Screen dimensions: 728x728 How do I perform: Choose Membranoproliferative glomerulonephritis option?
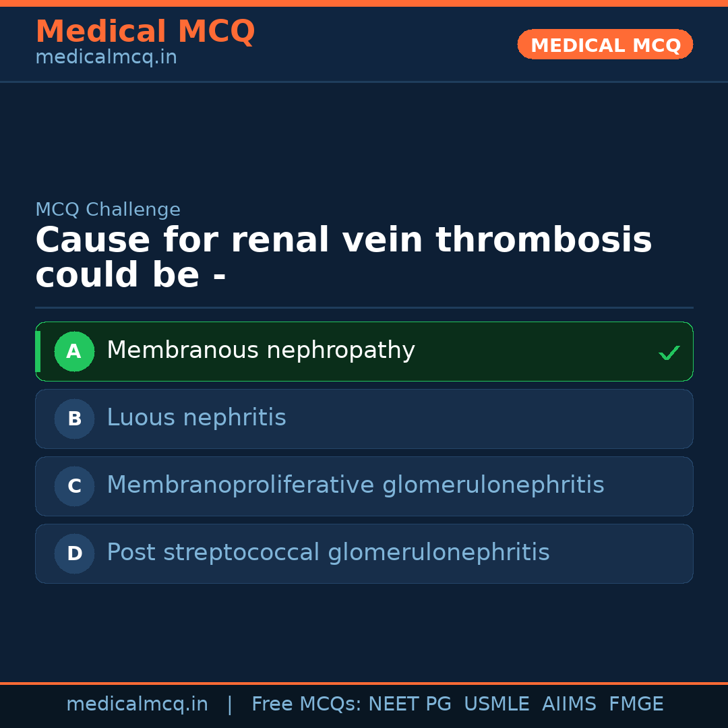tap(355, 485)
